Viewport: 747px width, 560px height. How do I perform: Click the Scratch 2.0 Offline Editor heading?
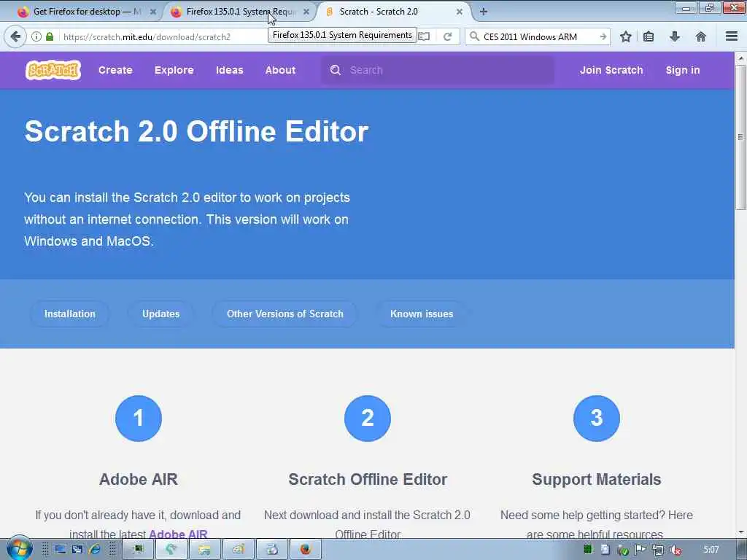pos(196,131)
